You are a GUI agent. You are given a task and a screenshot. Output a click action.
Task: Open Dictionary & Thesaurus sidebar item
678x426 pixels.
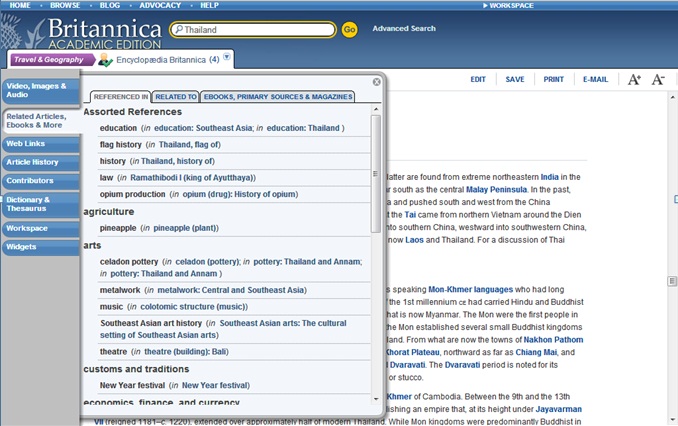41,204
